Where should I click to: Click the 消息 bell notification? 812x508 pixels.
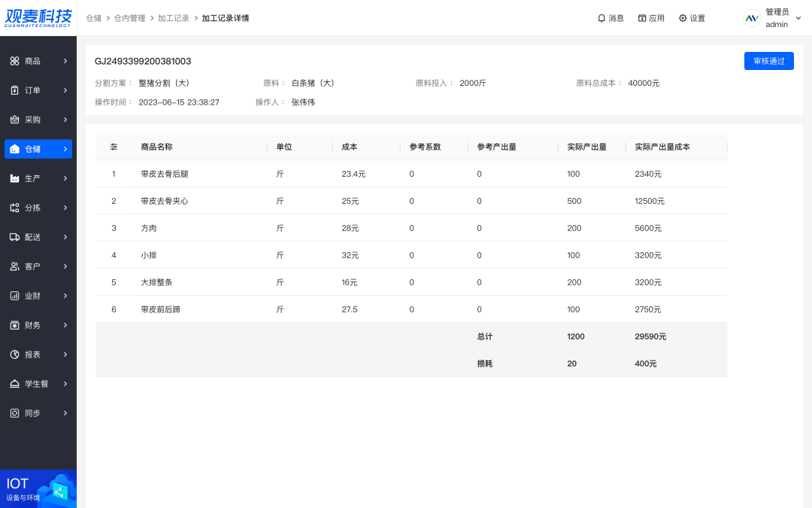[611, 18]
